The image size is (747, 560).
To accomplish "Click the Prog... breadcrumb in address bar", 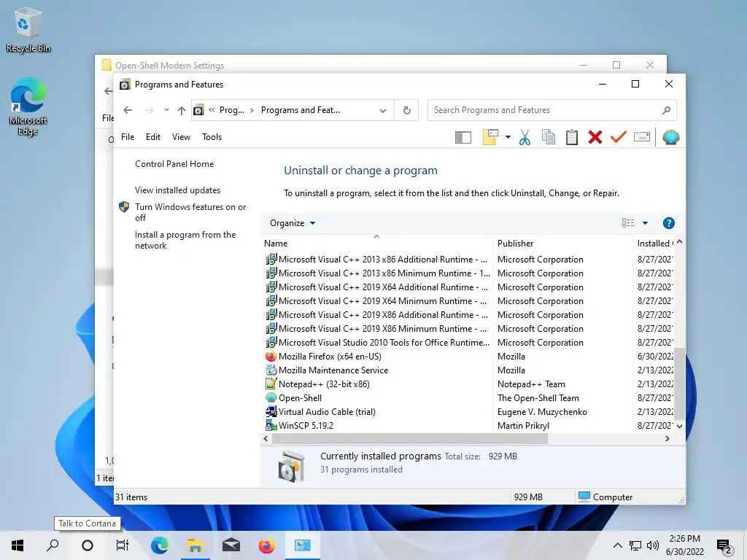I will pyautogui.click(x=231, y=110).
